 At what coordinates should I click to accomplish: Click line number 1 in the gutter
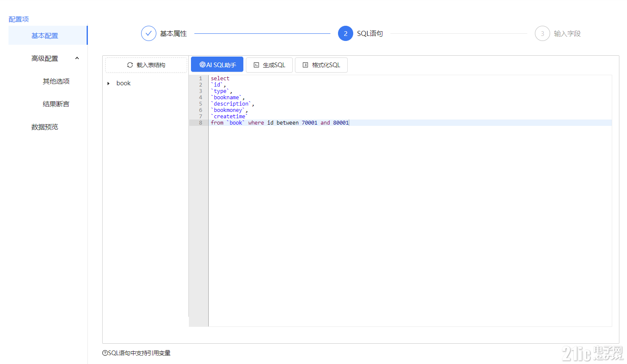tap(201, 79)
